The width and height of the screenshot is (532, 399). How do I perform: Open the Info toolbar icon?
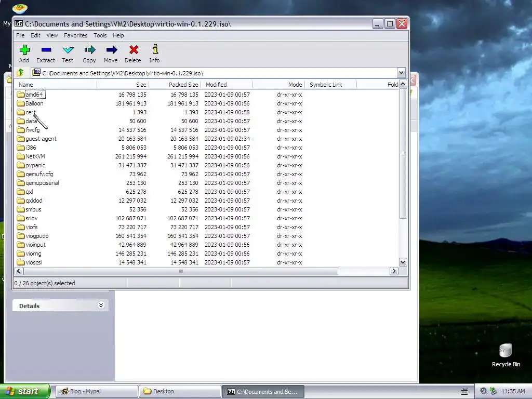tap(155, 49)
